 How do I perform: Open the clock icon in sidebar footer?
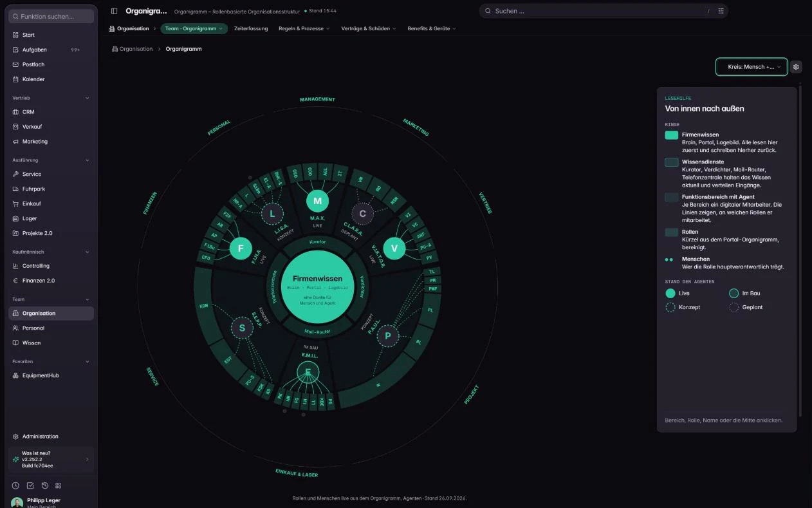tap(15, 485)
